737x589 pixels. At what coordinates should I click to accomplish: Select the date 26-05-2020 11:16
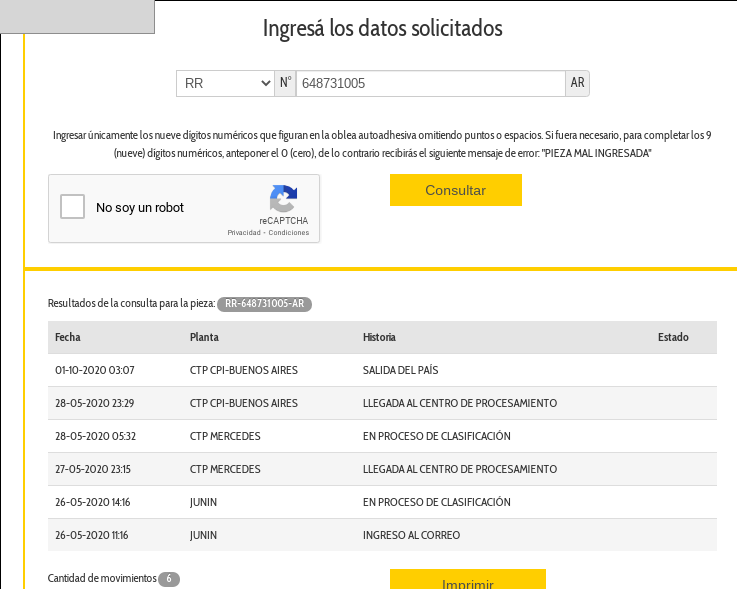click(92, 535)
